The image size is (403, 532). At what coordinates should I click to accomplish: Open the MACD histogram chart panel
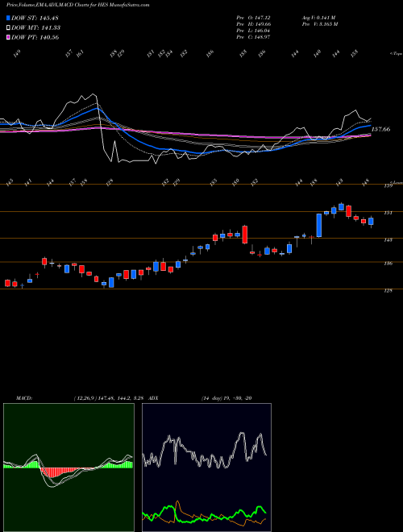pos(69,468)
